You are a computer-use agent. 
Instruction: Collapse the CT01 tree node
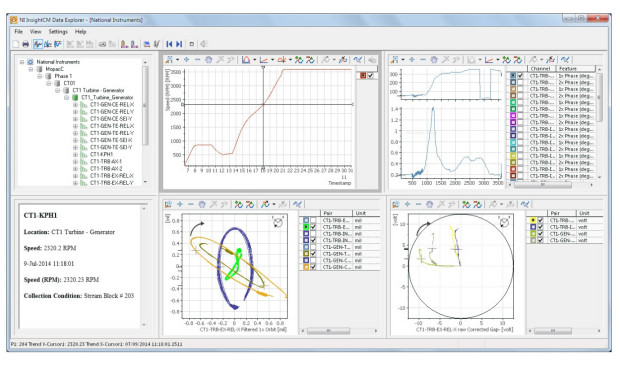click(48, 83)
